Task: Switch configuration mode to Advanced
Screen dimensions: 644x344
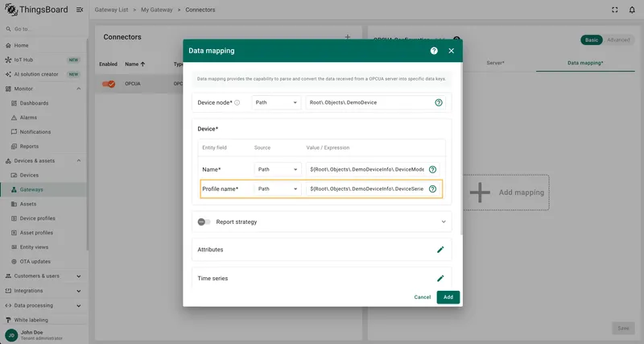Action: pos(618,39)
